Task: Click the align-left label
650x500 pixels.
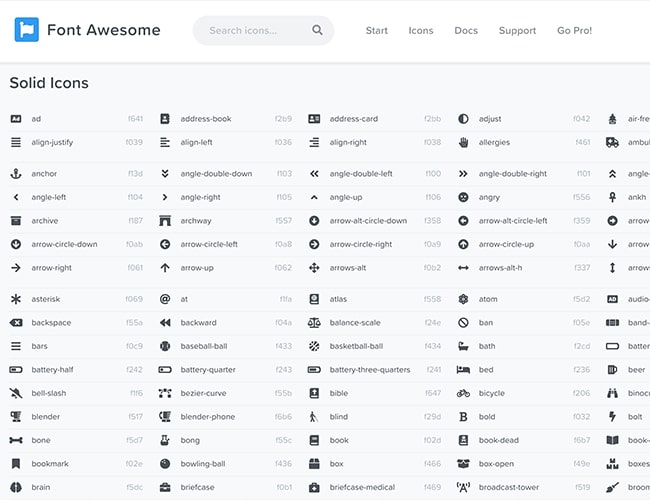Action: point(196,143)
